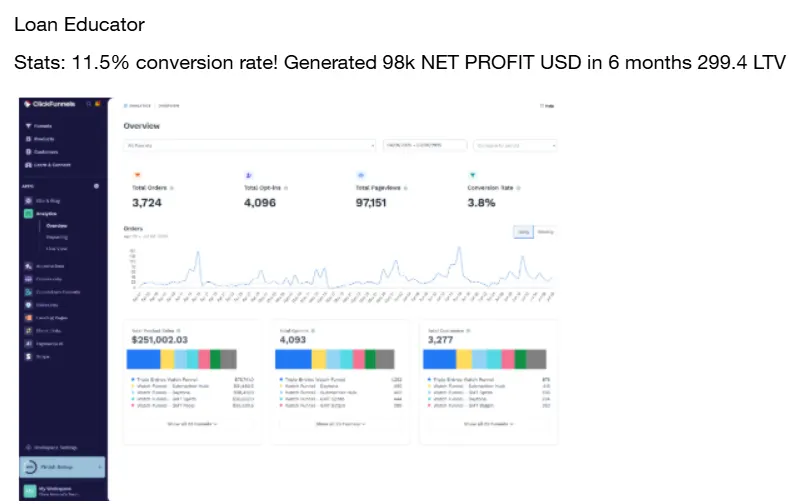The image size is (799, 504).
Task: Click the Overview page heading
Action: [x=142, y=126]
